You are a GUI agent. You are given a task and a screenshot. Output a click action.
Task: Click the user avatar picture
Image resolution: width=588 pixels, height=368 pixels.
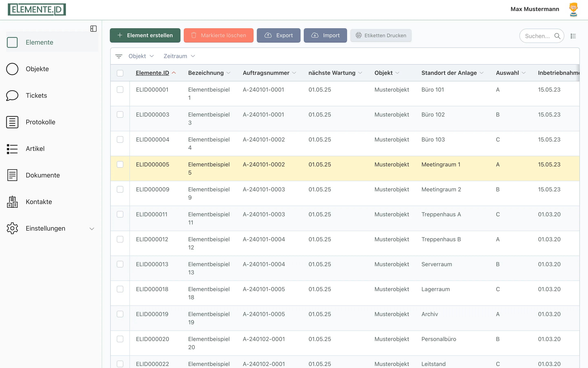[574, 10]
